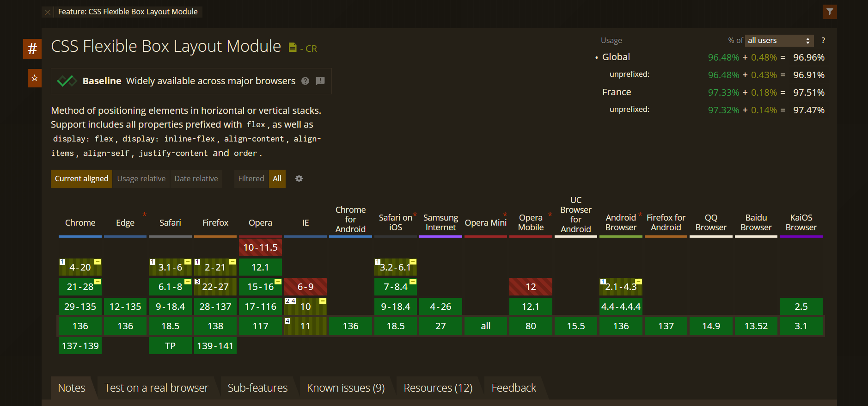Select the Current aligned button

click(x=81, y=178)
